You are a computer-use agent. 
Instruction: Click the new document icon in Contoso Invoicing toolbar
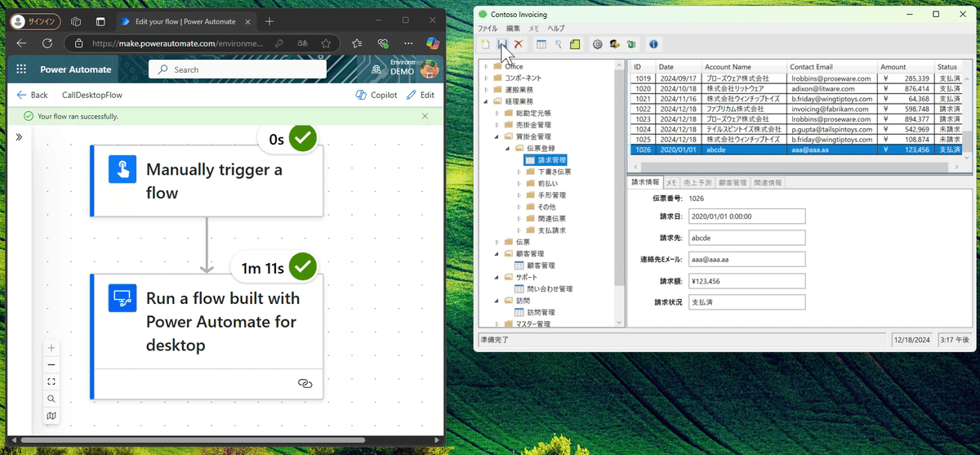(x=485, y=44)
